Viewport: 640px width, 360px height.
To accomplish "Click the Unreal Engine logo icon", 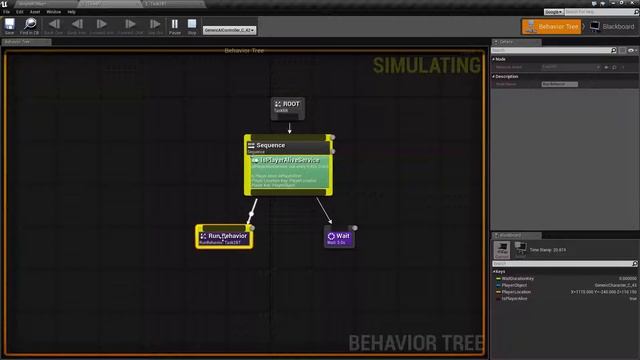I will point(4,4).
